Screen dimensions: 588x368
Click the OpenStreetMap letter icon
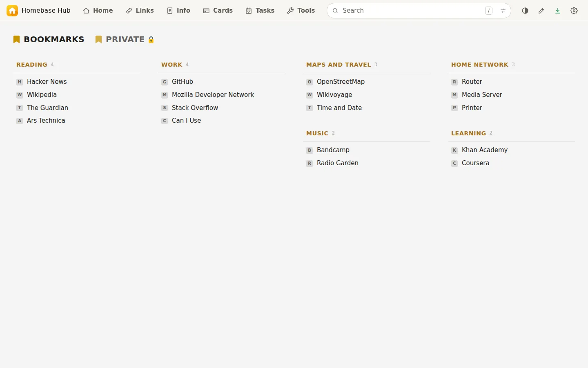tap(310, 82)
